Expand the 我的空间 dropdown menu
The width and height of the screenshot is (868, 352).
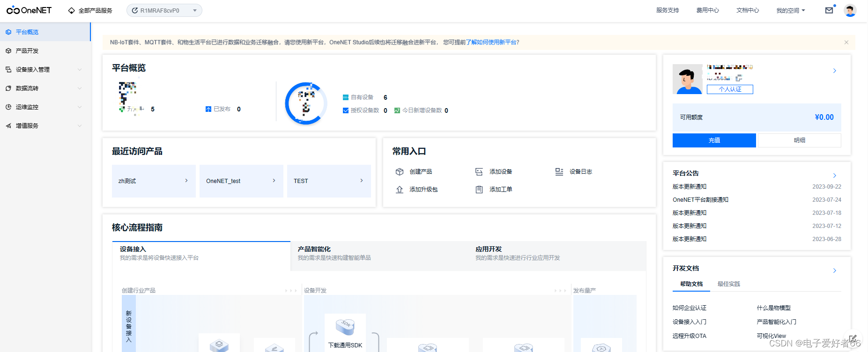[x=791, y=10]
